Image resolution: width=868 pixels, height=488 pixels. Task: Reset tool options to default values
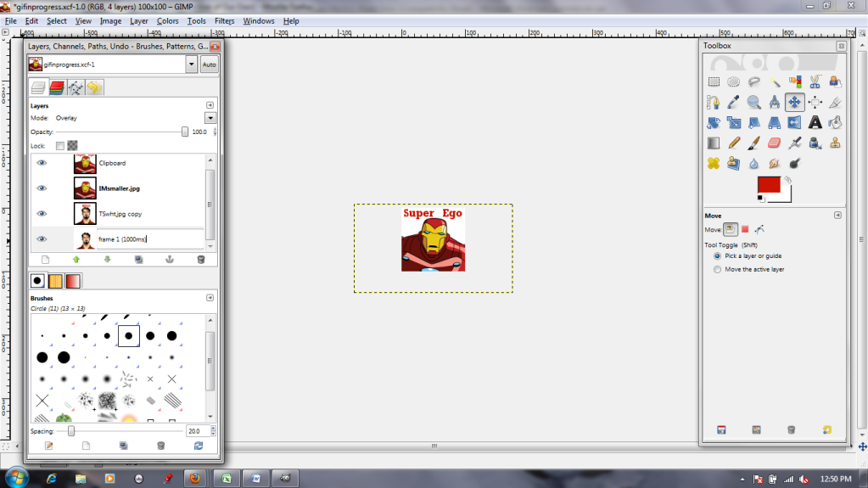point(826,429)
